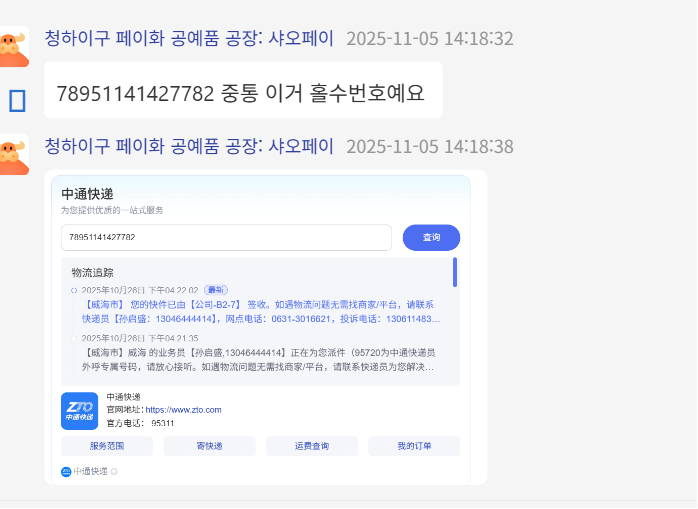Image resolution: width=698 pixels, height=509 pixels.
Task: Click the blue square icon left of message
Action: 16,100
